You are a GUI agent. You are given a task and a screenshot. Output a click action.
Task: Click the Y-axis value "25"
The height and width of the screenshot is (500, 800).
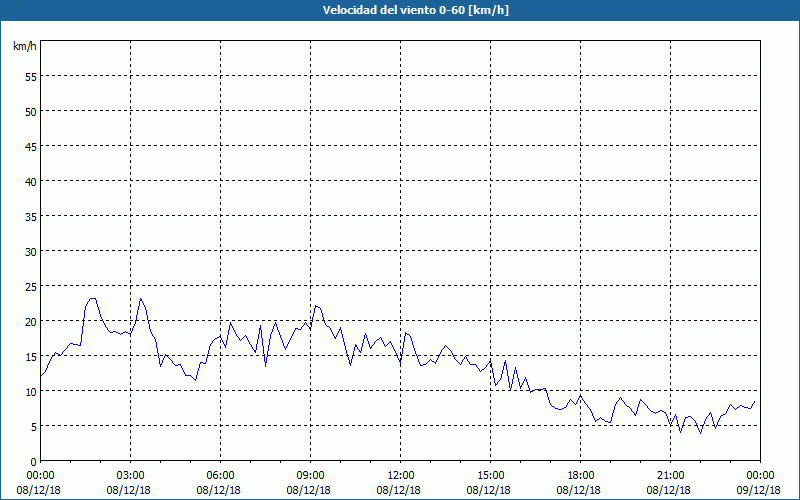(x=31, y=286)
